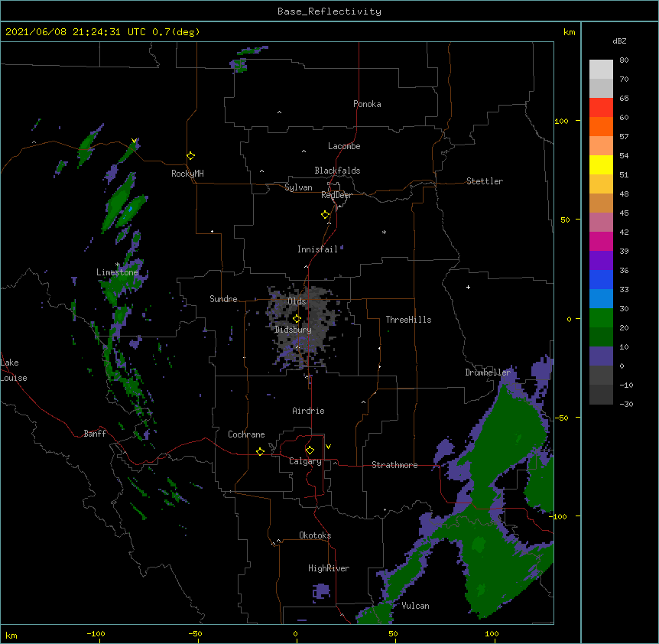Click the red 65 dBZ legend swatch
This screenshot has height=644, width=659.
[601, 107]
